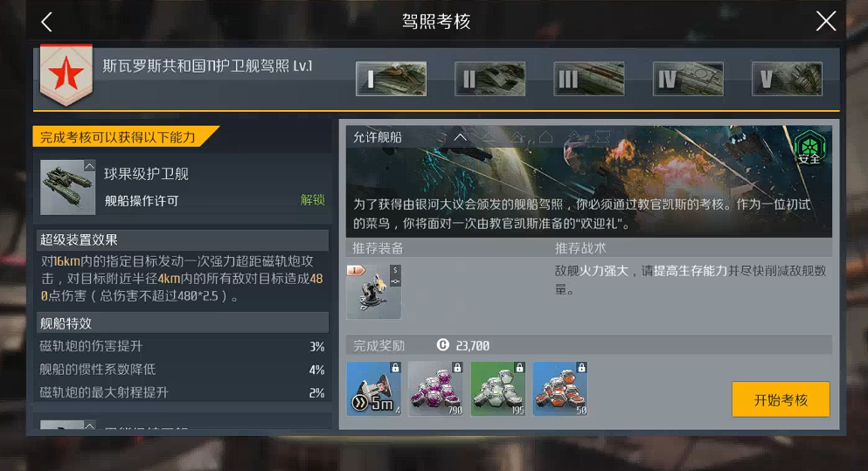View the orange hex reward item 50
Image resolution: width=868 pixels, height=471 pixels.
click(x=559, y=389)
